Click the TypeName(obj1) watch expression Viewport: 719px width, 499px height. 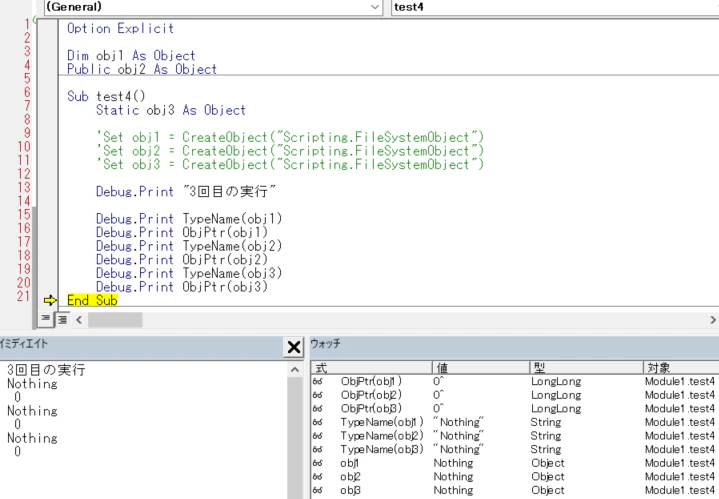click(382, 422)
